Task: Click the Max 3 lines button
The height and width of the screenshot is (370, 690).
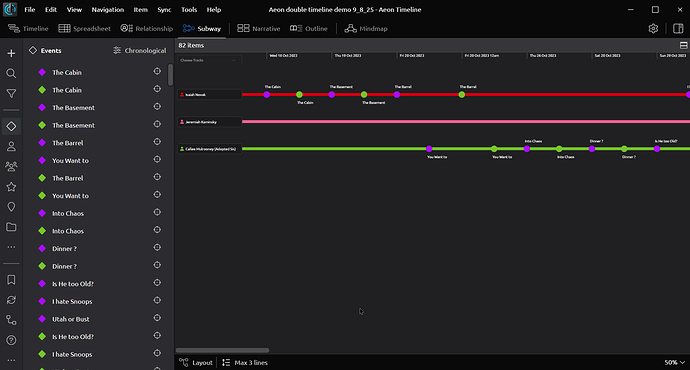Action: [x=245, y=363]
